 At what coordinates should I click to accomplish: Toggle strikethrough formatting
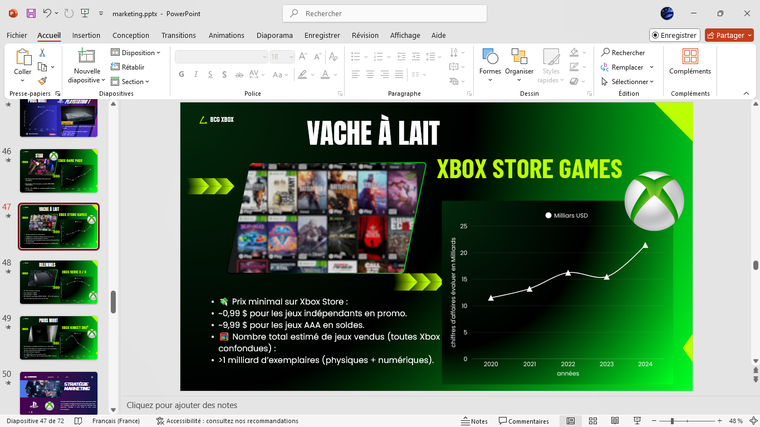pos(239,75)
